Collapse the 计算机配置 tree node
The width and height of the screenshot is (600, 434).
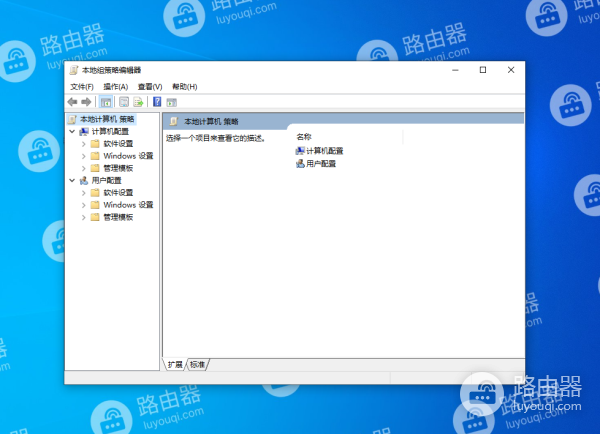72,131
